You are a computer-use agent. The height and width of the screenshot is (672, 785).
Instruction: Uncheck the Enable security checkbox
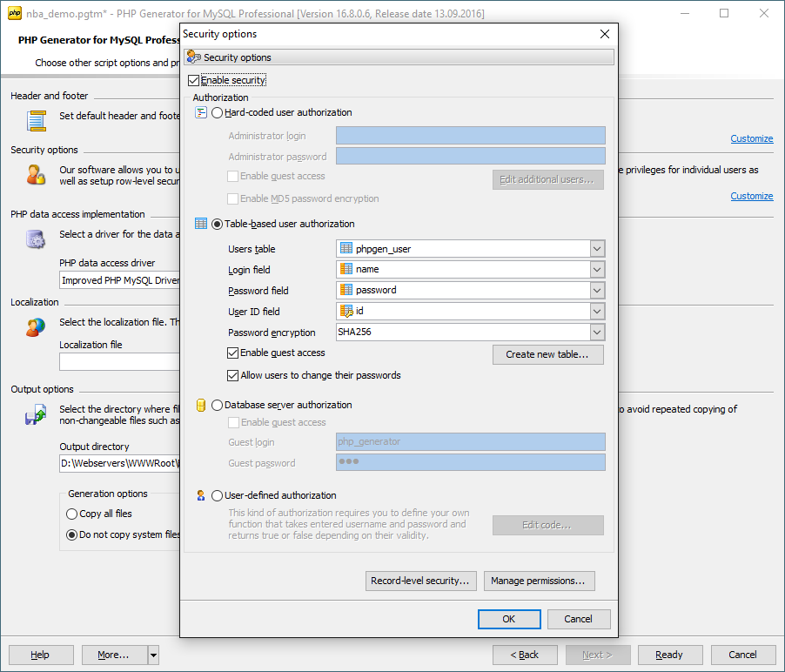[x=194, y=80]
